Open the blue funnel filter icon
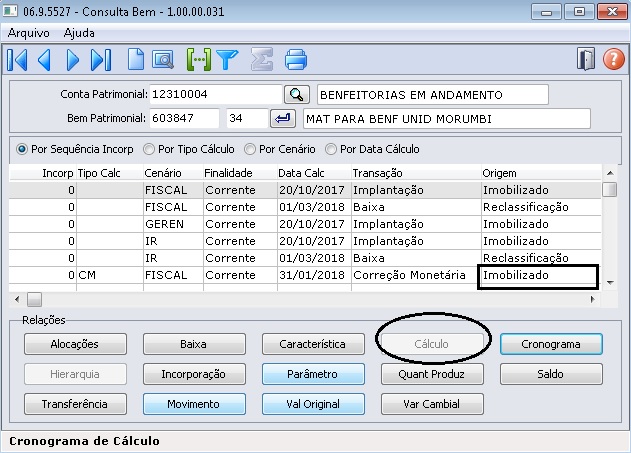Image resolution: width=631 pixels, height=453 pixels. coord(227,60)
